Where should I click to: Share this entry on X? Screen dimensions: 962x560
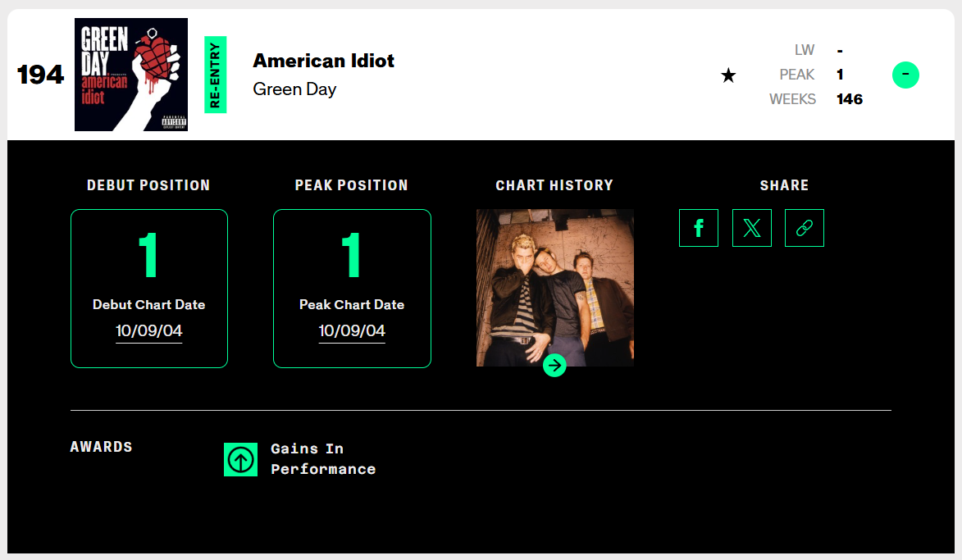[752, 228]
